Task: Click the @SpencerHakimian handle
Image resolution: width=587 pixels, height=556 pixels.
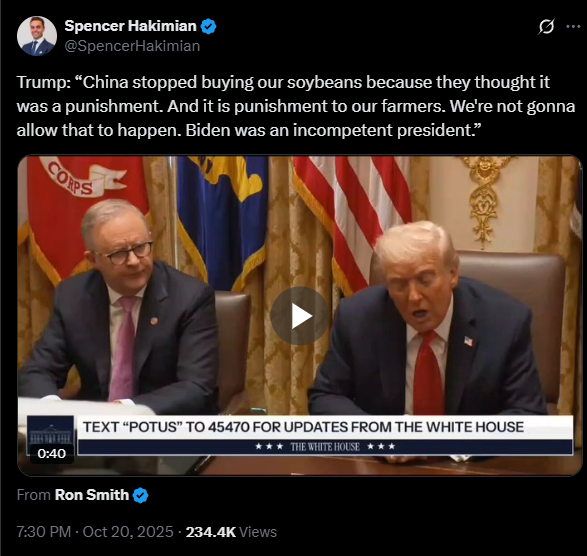Action: [132, 46]
